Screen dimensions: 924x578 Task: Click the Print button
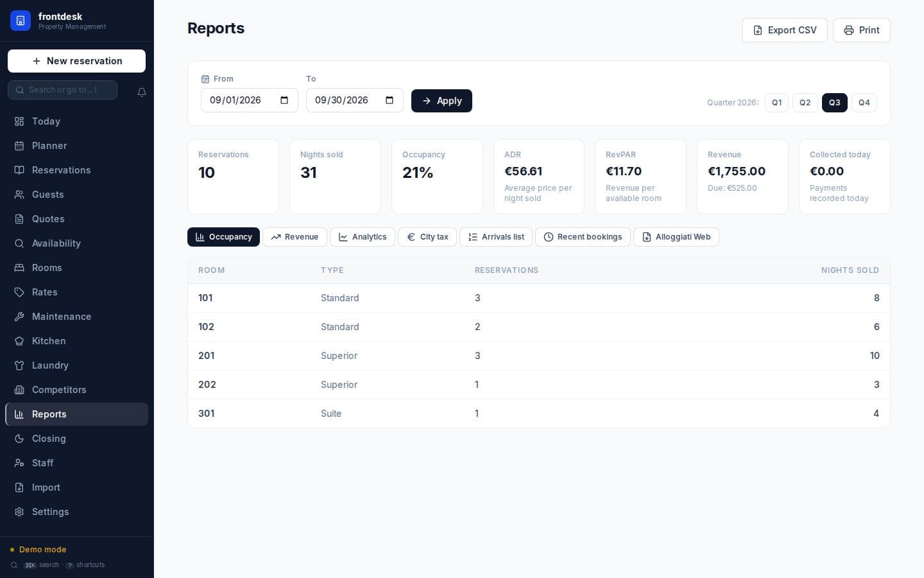[x=861, y=30]
